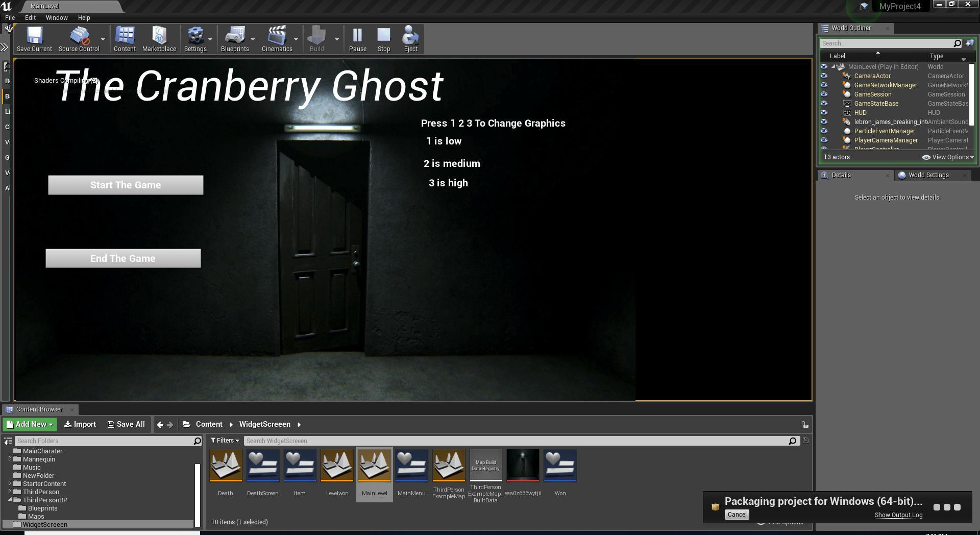Select the DeathScreen widget asset
The height and width of the screenshot is (535, 980).
pyautogui.click(x=263, y=465)
